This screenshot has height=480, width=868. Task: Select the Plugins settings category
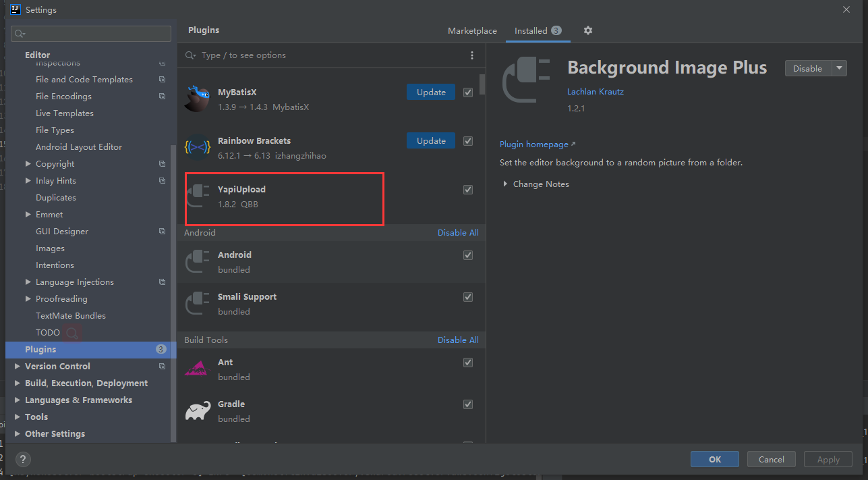(x=90, y=350)
